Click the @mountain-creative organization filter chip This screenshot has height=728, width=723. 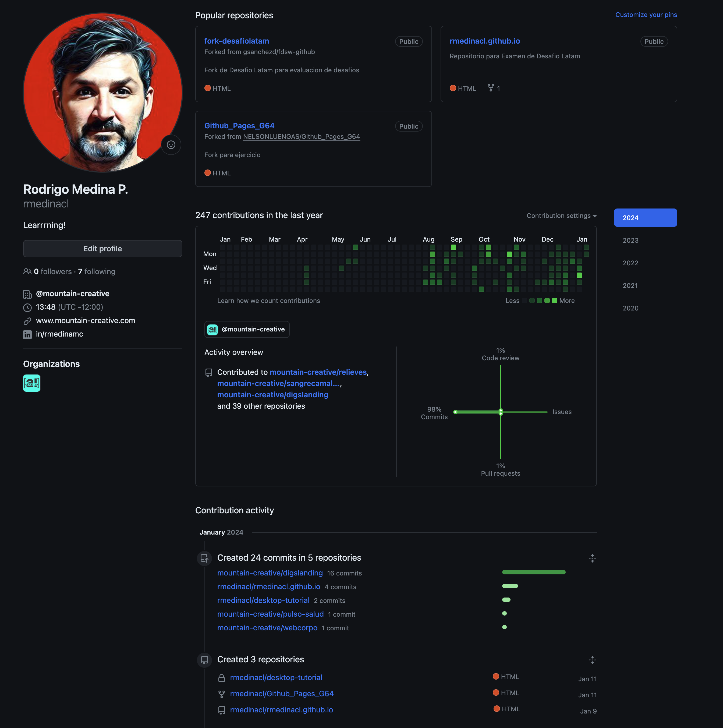[247, 329]
